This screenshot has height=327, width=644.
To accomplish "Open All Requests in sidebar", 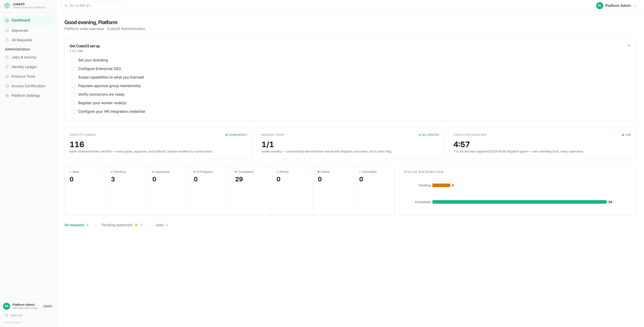I will pyautogui.click(x=28, y=40).
